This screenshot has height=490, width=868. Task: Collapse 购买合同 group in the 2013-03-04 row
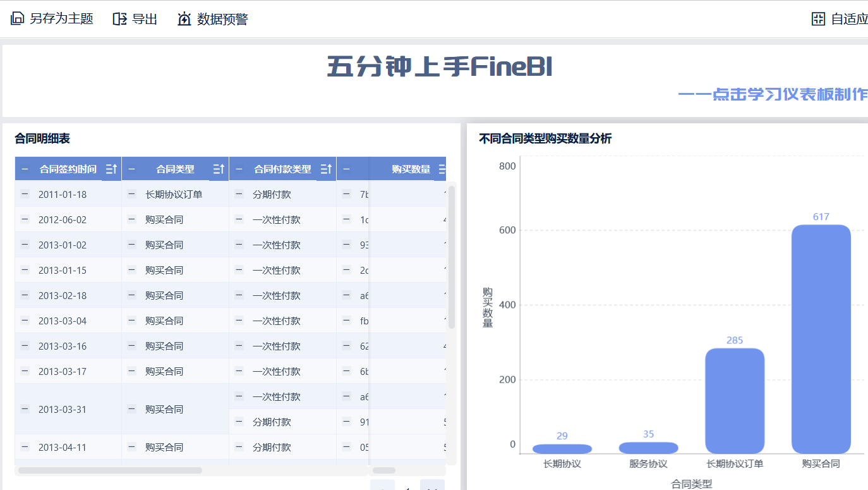(x=131, y=321)
